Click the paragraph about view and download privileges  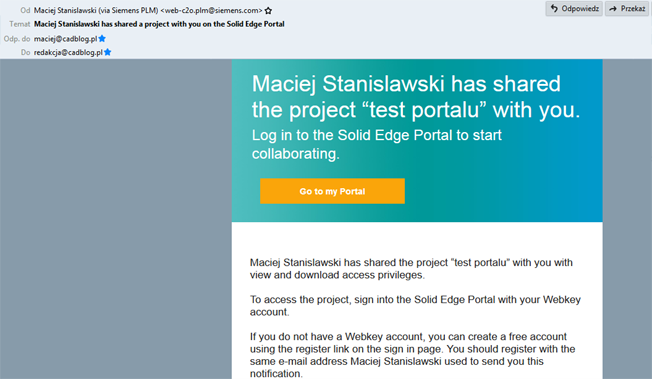click(x=411, y=269)
